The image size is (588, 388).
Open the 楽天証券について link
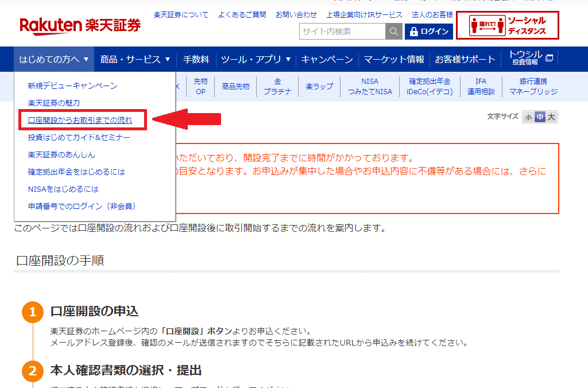click(181, 14)
